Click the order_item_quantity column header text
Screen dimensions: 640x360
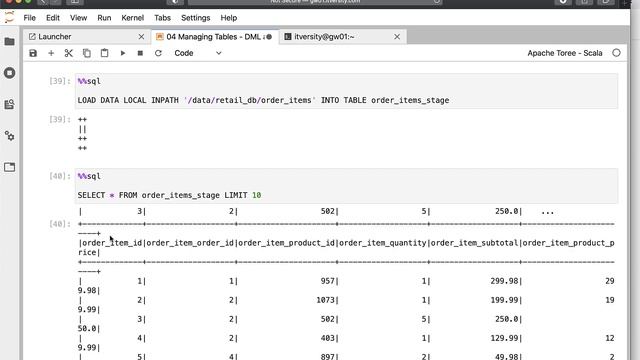383,243
